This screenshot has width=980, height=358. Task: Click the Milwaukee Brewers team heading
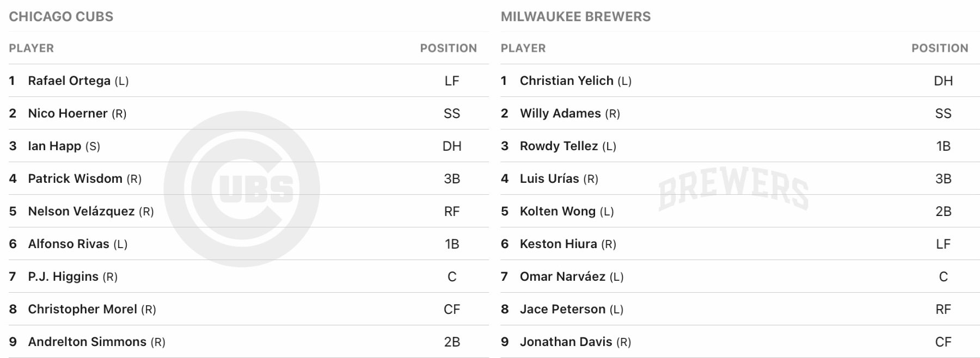click(x=575, y=17)
